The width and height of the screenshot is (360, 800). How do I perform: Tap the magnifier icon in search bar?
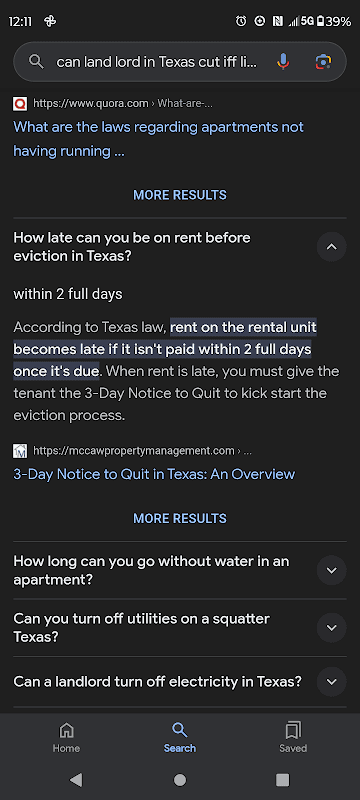tap(36, 62)
